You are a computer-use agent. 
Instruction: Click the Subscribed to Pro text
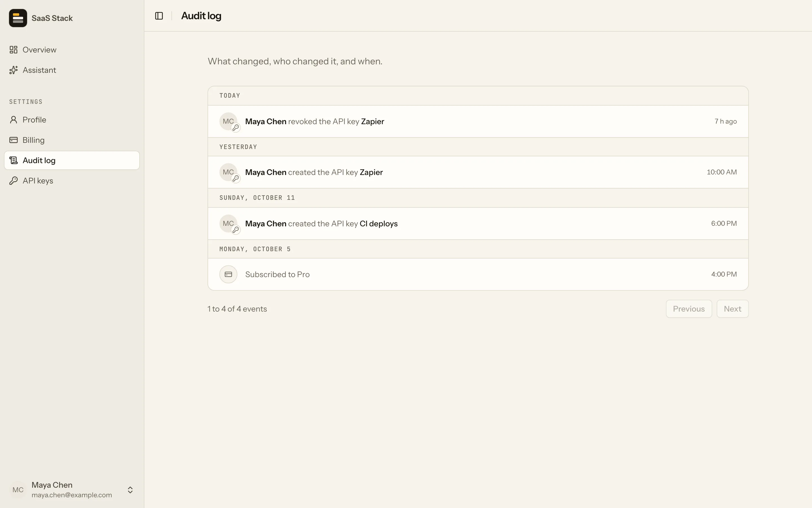click(x=277, y=275)
